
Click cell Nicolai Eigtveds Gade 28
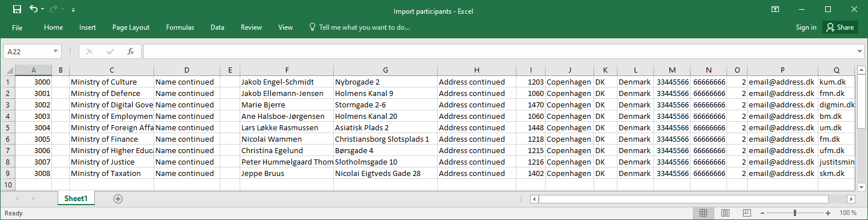point(385,173)
